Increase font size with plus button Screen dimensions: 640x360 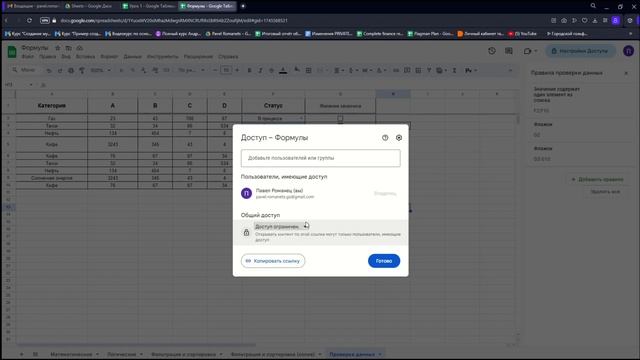[237, 71]
